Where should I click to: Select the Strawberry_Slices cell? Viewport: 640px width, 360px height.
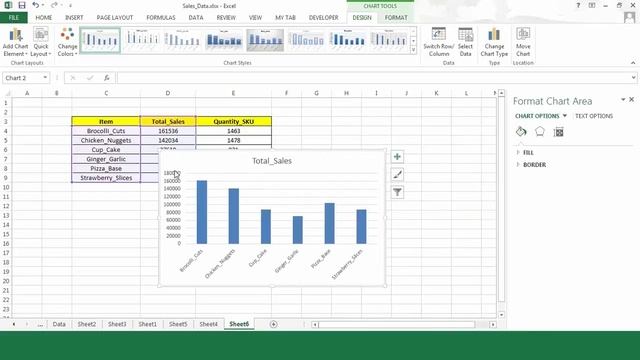coord(106,178)
